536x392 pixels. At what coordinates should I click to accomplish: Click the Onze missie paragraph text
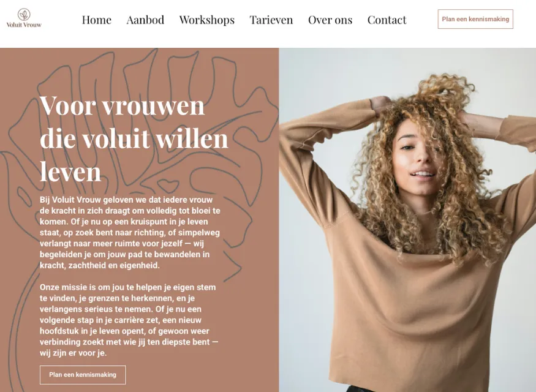129,320
